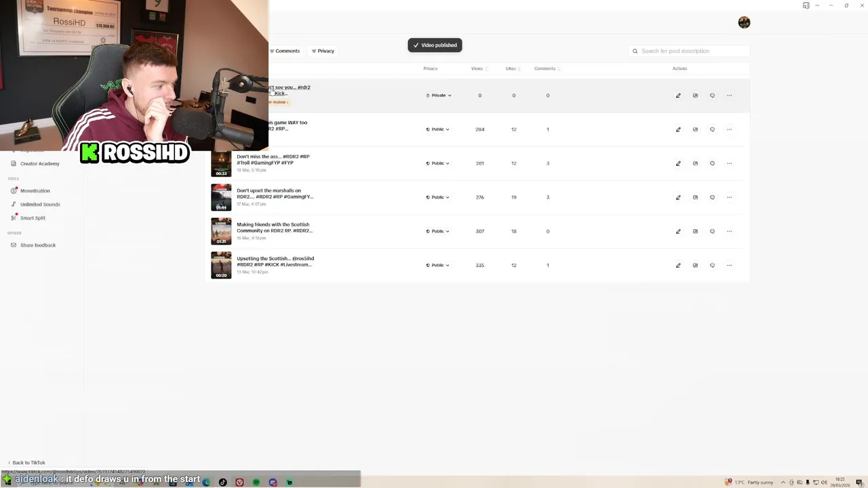Show hidden system tray icons
This screenshot has height=488, width=868.
(783, 483)
